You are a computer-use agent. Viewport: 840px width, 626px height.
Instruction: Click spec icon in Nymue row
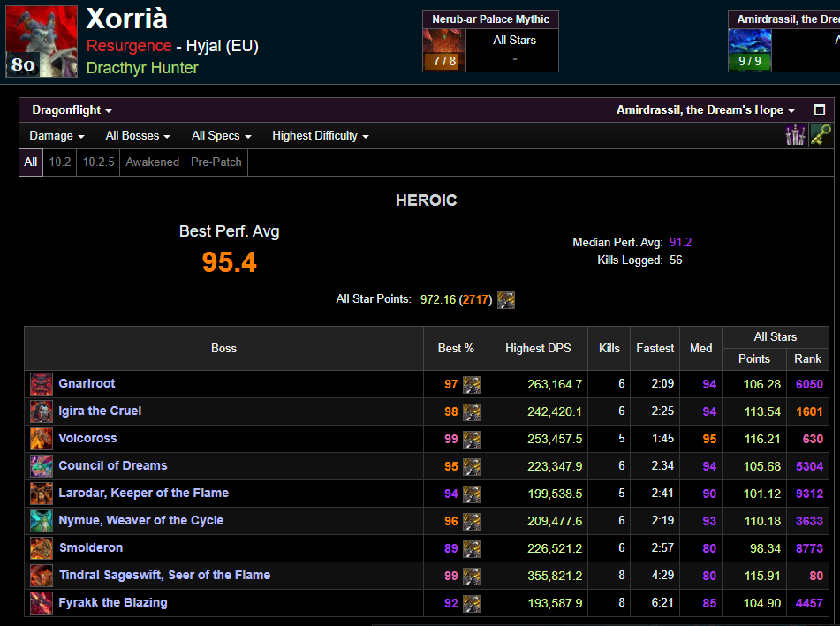coord(472,521)
